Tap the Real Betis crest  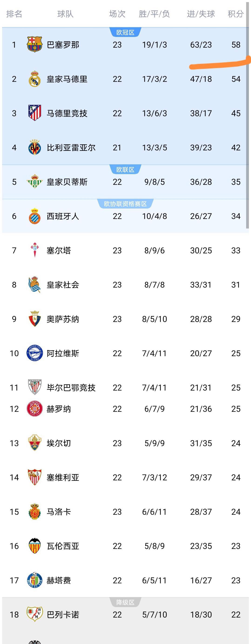34,182
